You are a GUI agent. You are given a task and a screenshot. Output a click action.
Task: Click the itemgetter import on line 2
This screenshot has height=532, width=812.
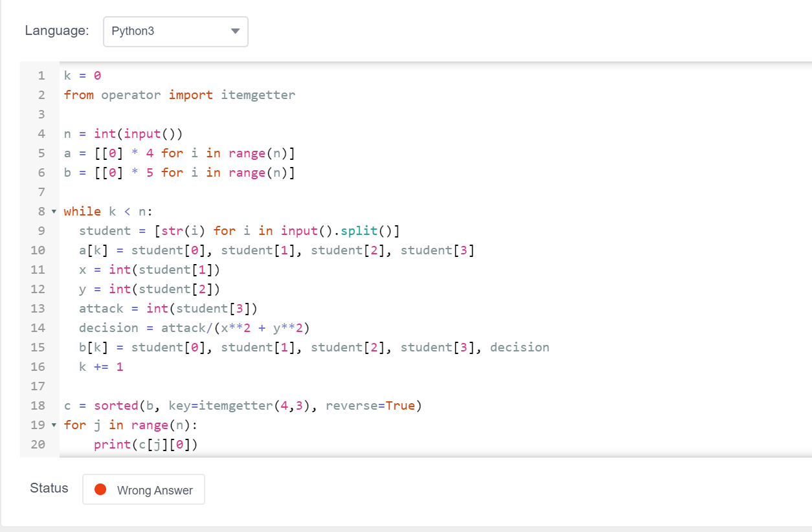click(x=258, y=94)
